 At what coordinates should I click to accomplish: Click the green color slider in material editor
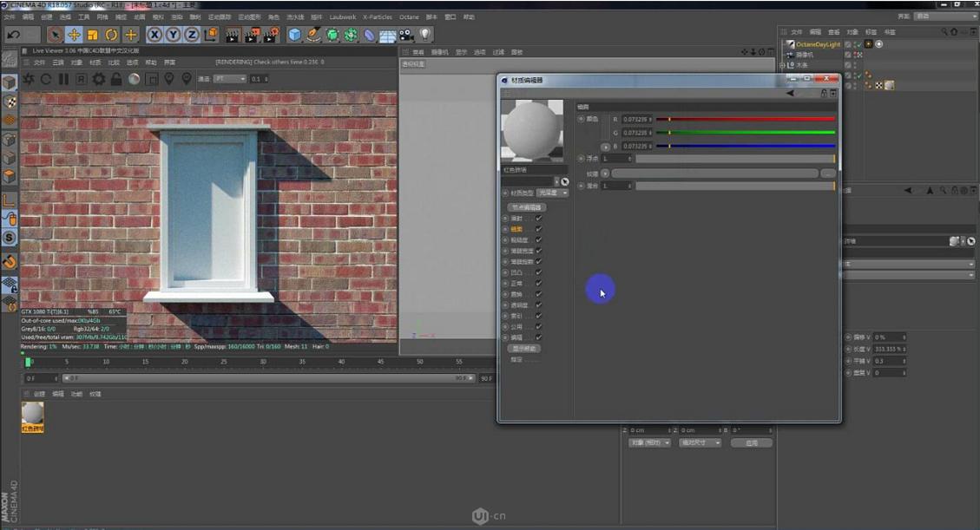click(x=747, y=133)
